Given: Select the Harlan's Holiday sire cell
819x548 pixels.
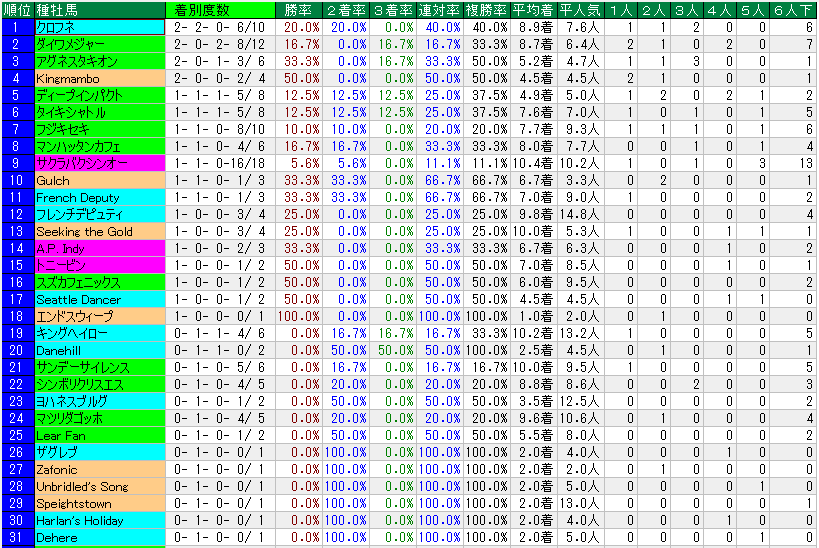Looking at the screenshot, I should point(100,520).
